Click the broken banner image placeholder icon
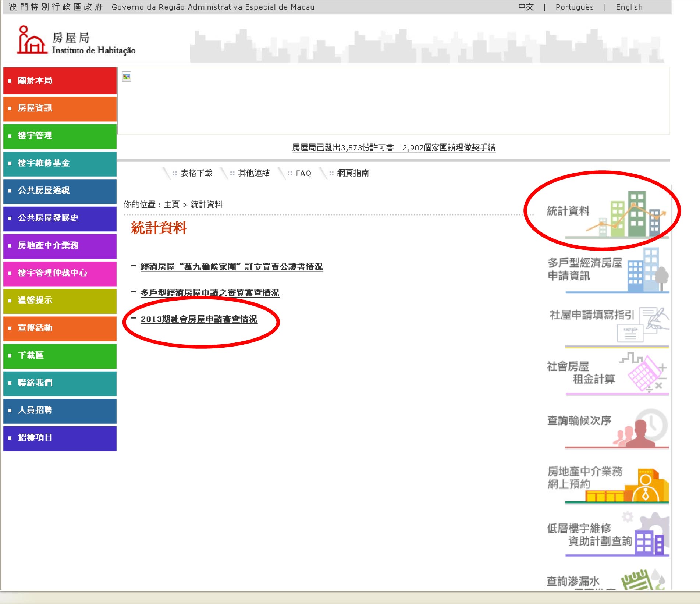Image resolution: width=700 pixels, height=604 pixels. point(127,77)
